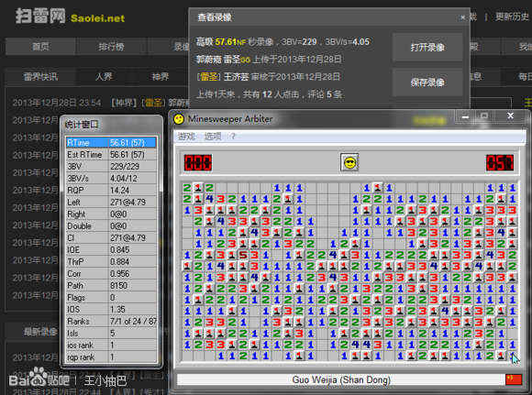Open the 选项 menu in Arbiter
This screenshot has width=532, height=395.
(x=213, y=137)
